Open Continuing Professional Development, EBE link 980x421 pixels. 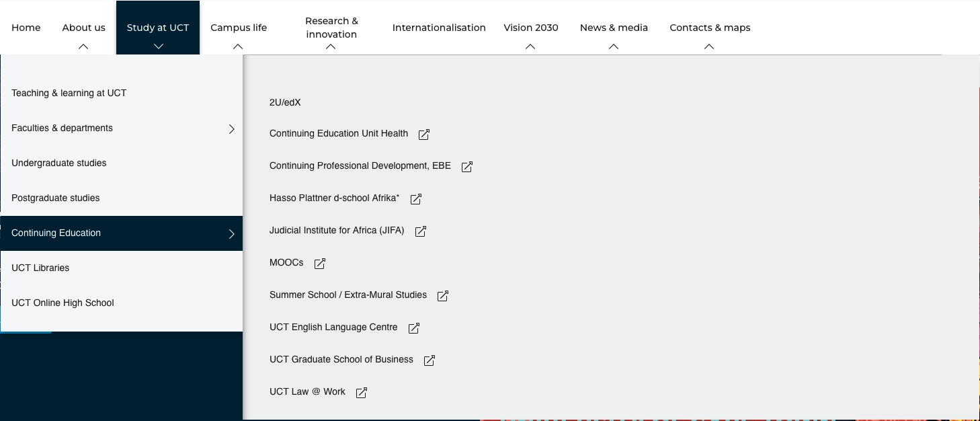360,165
